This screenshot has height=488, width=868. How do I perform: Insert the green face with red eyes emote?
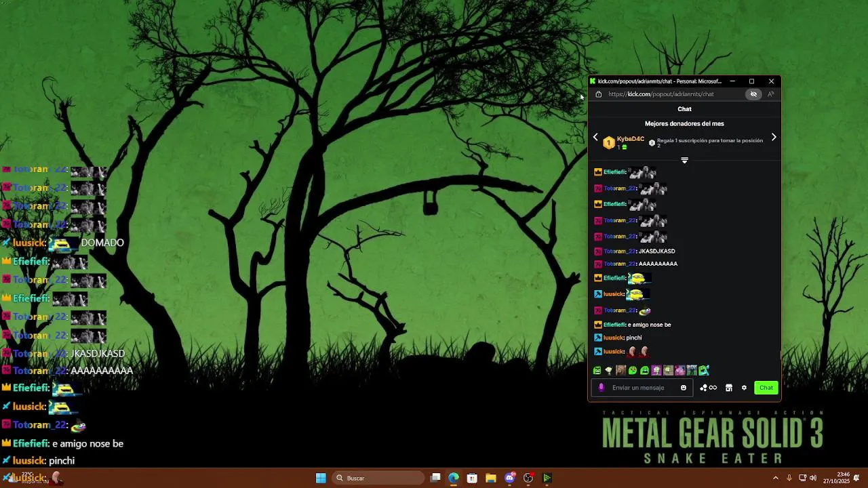pos(633,371)
